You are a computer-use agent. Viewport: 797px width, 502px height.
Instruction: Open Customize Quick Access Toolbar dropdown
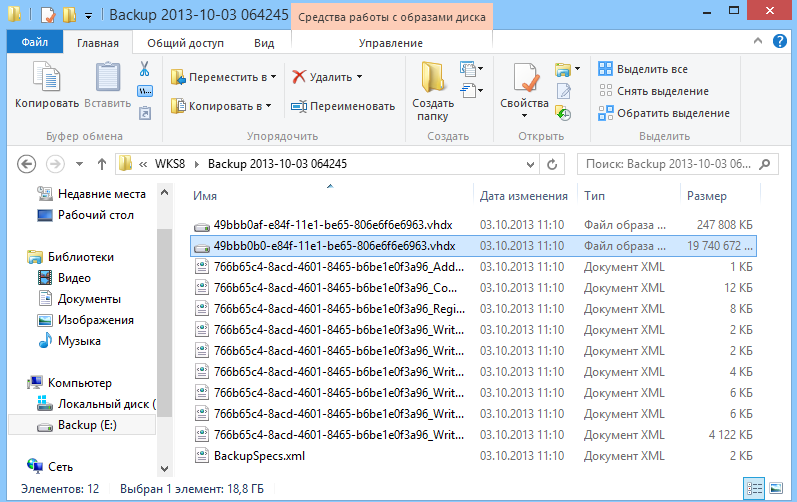tap(88, 16)
